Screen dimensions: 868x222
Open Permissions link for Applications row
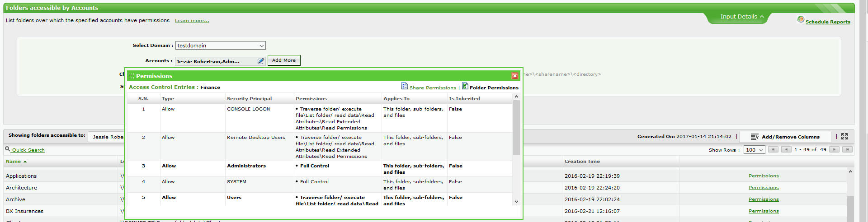764,176
